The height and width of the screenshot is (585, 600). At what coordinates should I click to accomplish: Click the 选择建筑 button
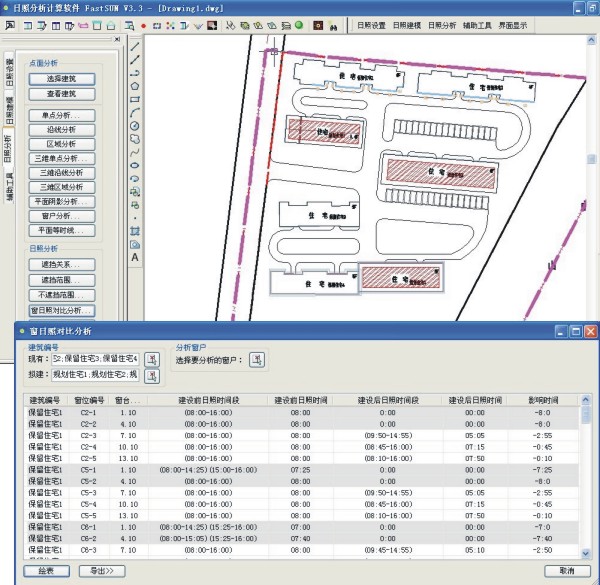[x=60, y=78]
